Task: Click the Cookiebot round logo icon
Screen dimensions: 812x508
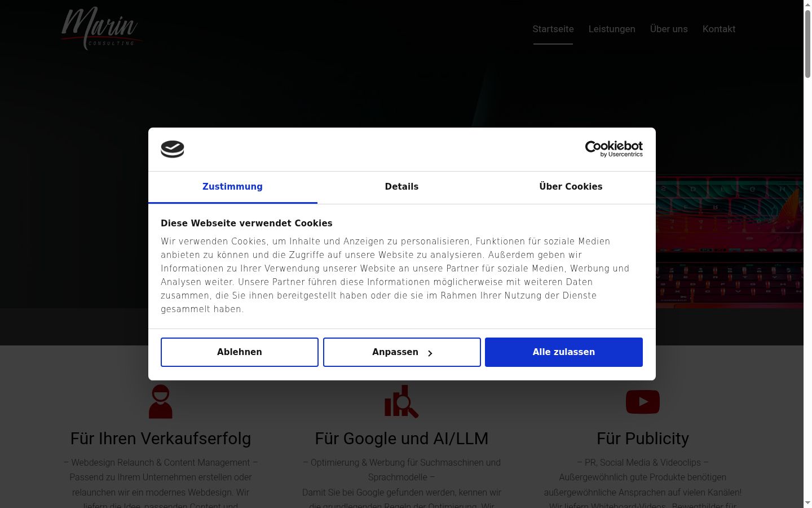Action: (x=173, y=149)
